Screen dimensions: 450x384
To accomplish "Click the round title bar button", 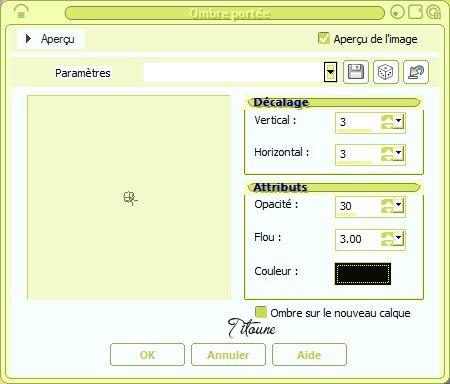I will point(397,12).
